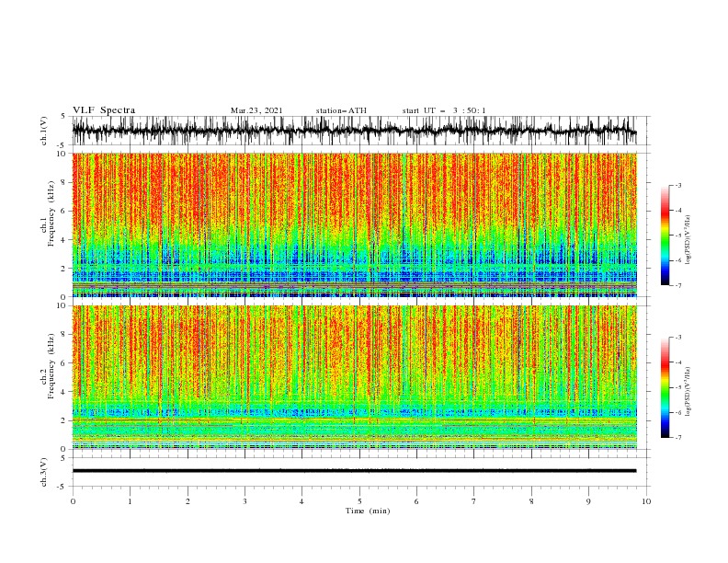Click the ch.1 spectrogram color bar
The image size is (728, 563).
[x=665, y=236]
